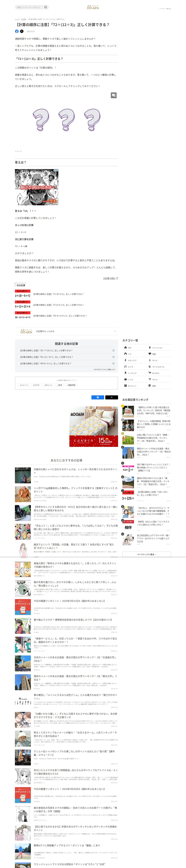Open the おでかけ airplane category icon

150,373
